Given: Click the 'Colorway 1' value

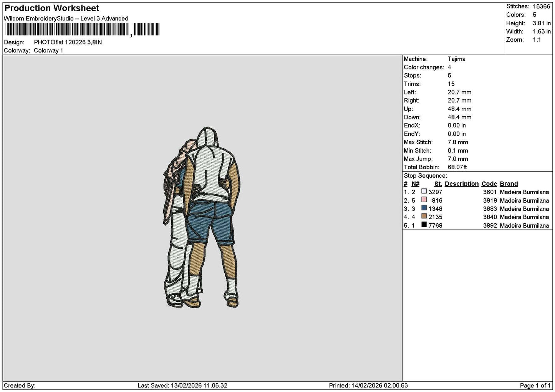Looking at the screenshot, I should point(48,51).
